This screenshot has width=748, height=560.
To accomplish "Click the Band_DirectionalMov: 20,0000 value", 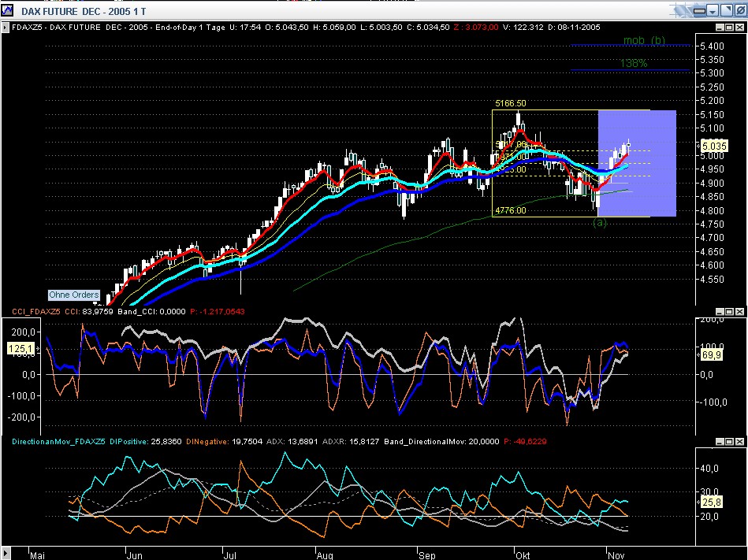I will pyautogui.click(x=441, y=442).
